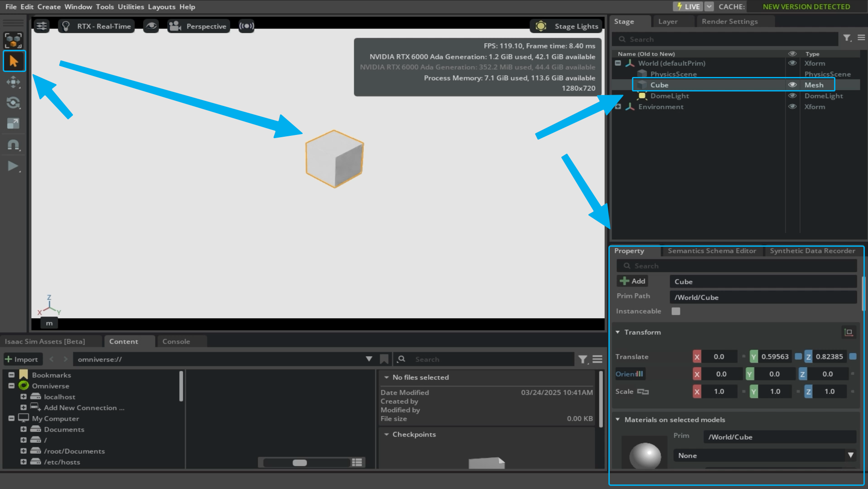
Task: Select the cube in the viewport
Action: pos(335,159)
